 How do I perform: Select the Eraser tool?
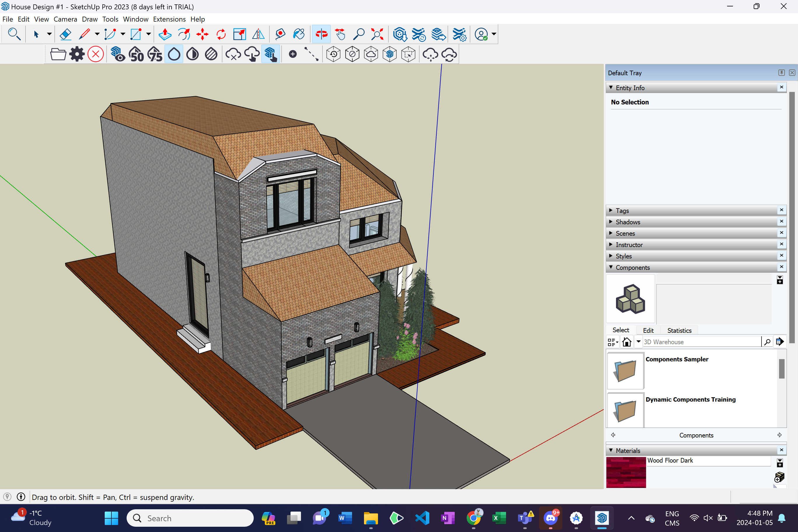click(65, 34)
